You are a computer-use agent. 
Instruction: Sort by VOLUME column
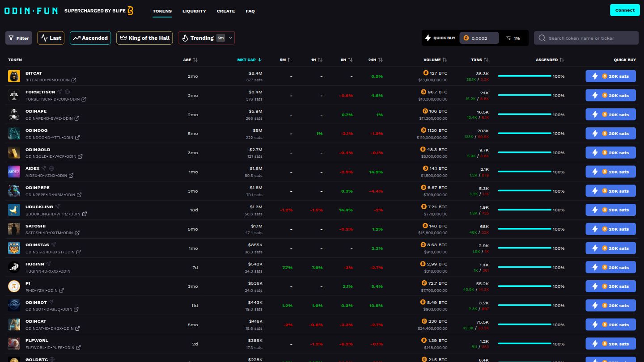[x=435, y=60]
